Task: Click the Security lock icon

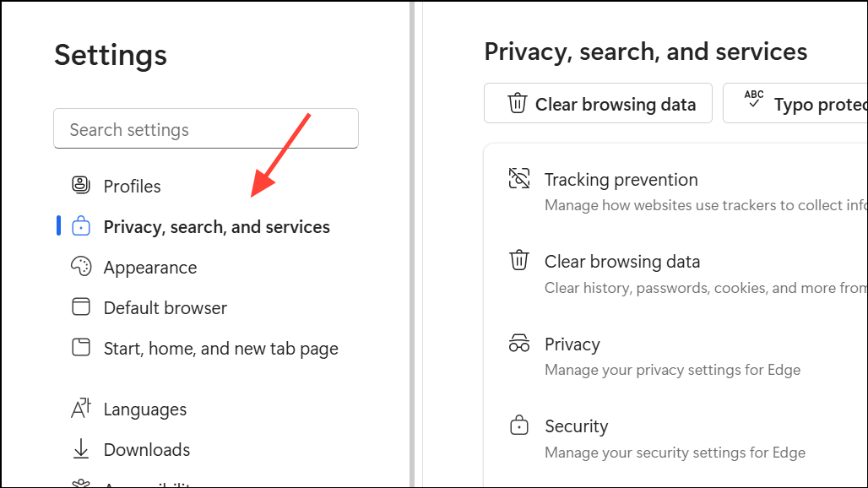Action: [x=518, y=426]
